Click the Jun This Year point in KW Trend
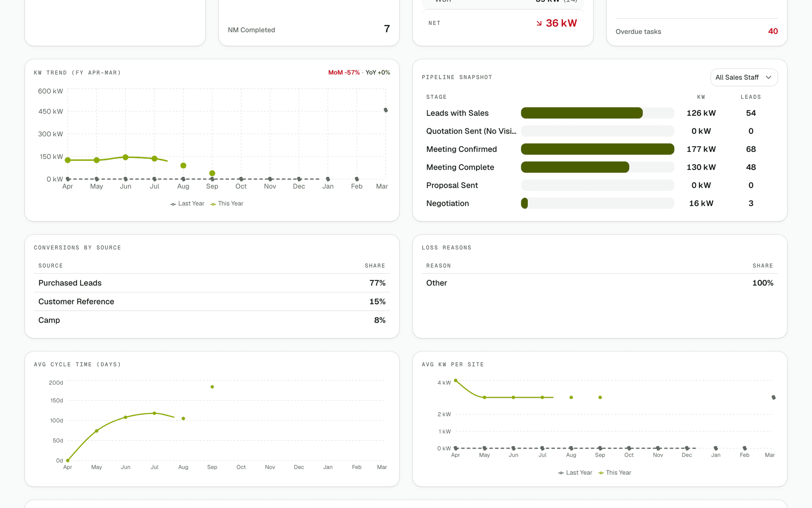Image resolution: width=812 pixels, height=508 pixels. (125, 157)
